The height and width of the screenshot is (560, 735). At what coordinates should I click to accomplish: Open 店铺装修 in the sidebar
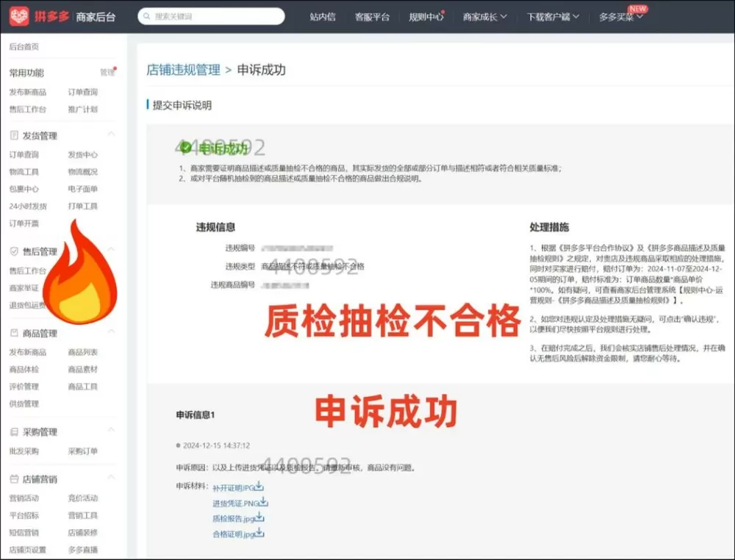(83, 533)
